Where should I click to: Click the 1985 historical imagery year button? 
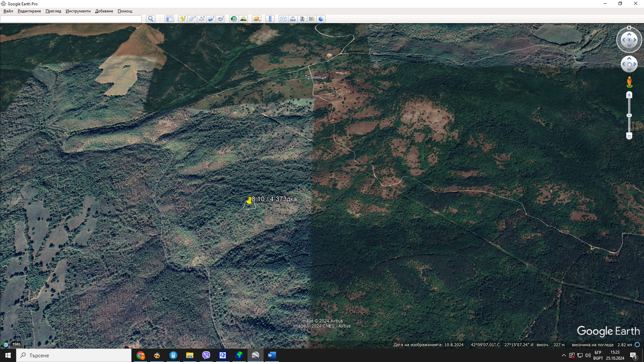point(16,344)
